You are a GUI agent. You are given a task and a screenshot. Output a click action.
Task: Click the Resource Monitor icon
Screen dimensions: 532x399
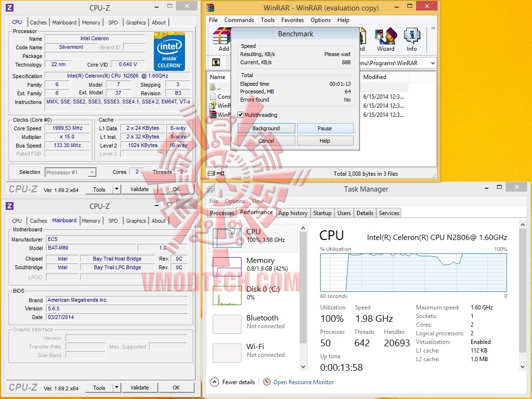click(x=267, y=382)
